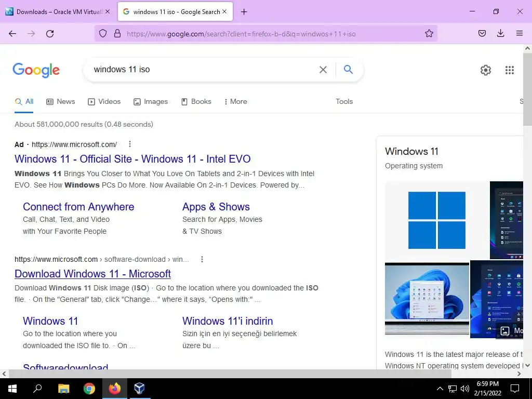Click the results count text
532x399 pixels.
tap(84, 124)
